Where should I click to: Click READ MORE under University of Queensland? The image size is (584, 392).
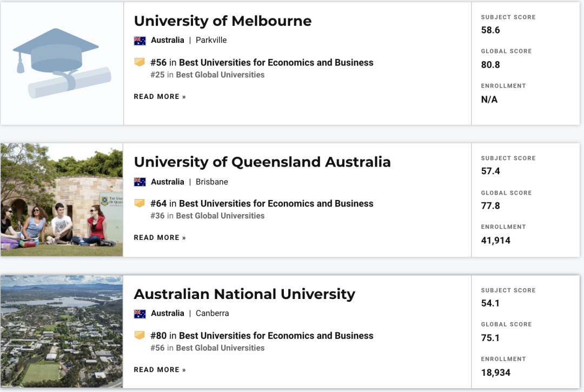[x=160, y=238]
